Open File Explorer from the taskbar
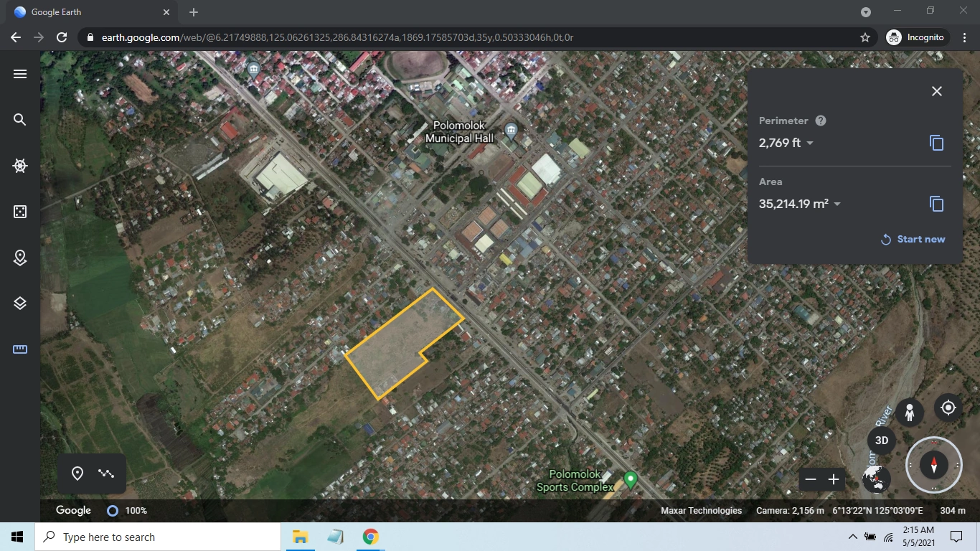 [301, 537]
